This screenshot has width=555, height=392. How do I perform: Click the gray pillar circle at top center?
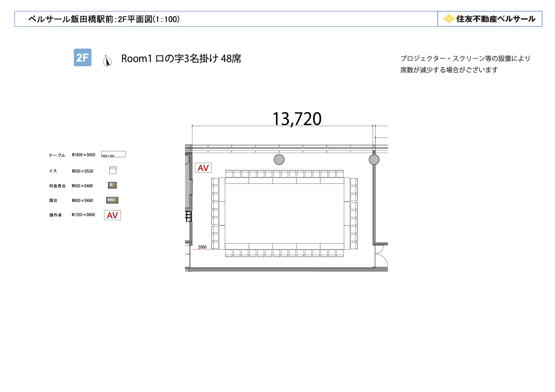click(279, 160)
